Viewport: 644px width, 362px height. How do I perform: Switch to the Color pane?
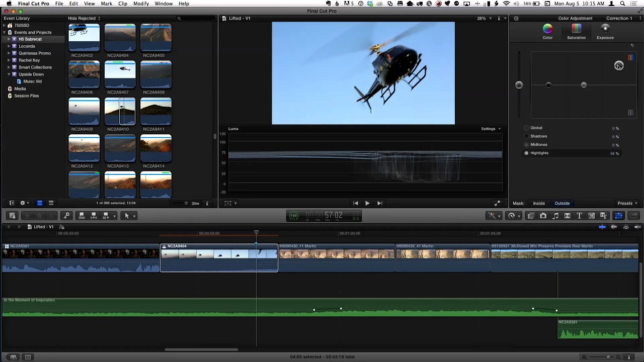547,32
